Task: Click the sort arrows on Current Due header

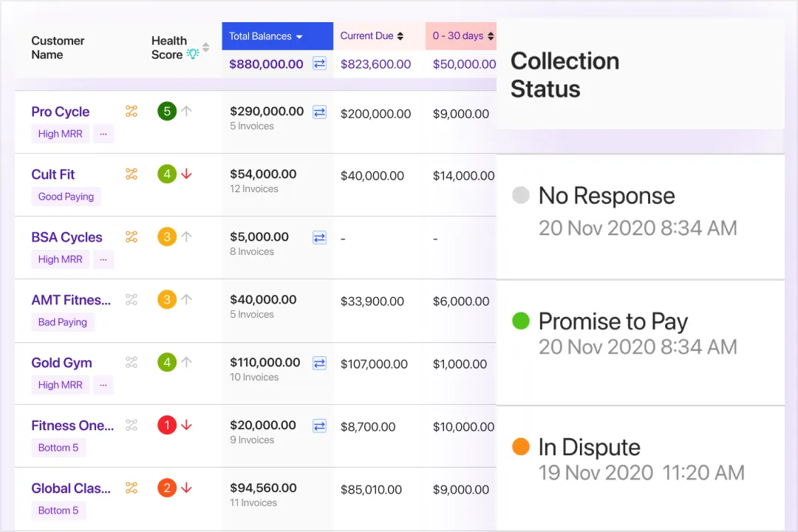Action: tap(400, 35)
